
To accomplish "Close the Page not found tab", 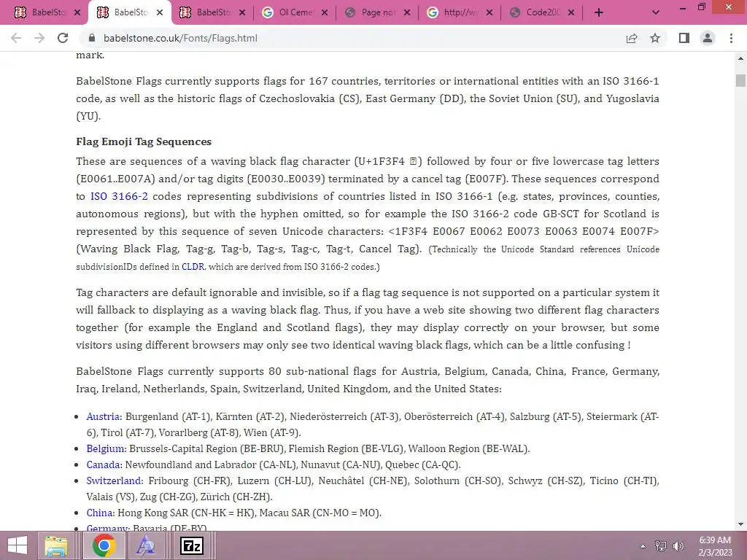I will point(407,13).
